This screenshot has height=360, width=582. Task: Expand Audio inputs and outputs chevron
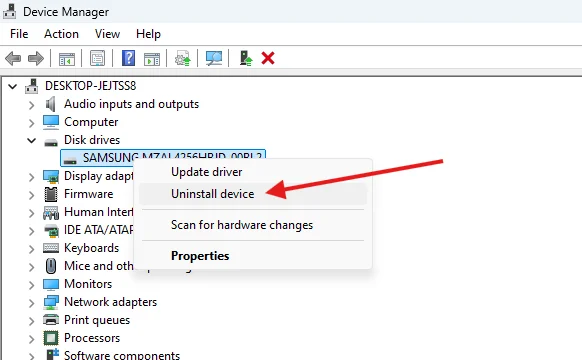click(x=32, y=105)
